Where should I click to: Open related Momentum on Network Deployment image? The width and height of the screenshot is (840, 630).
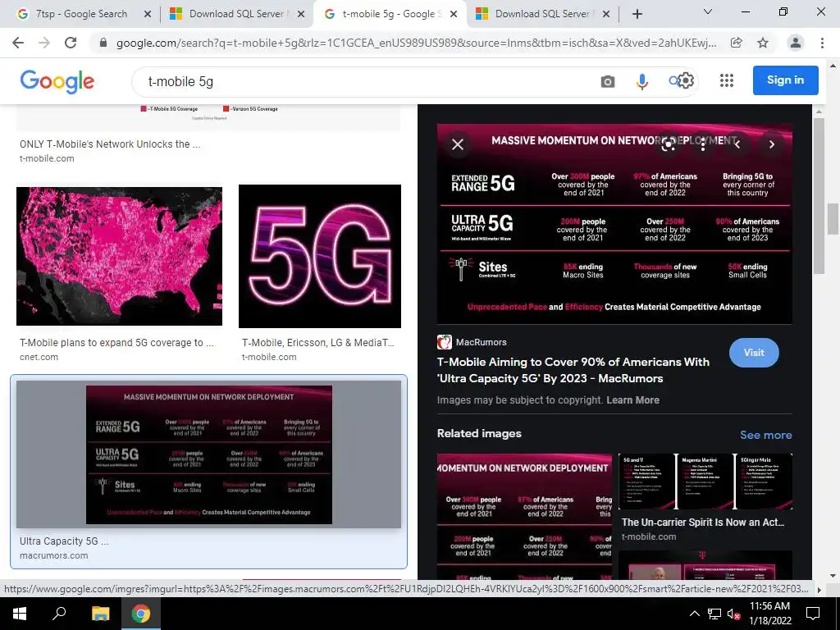point(524,516)
